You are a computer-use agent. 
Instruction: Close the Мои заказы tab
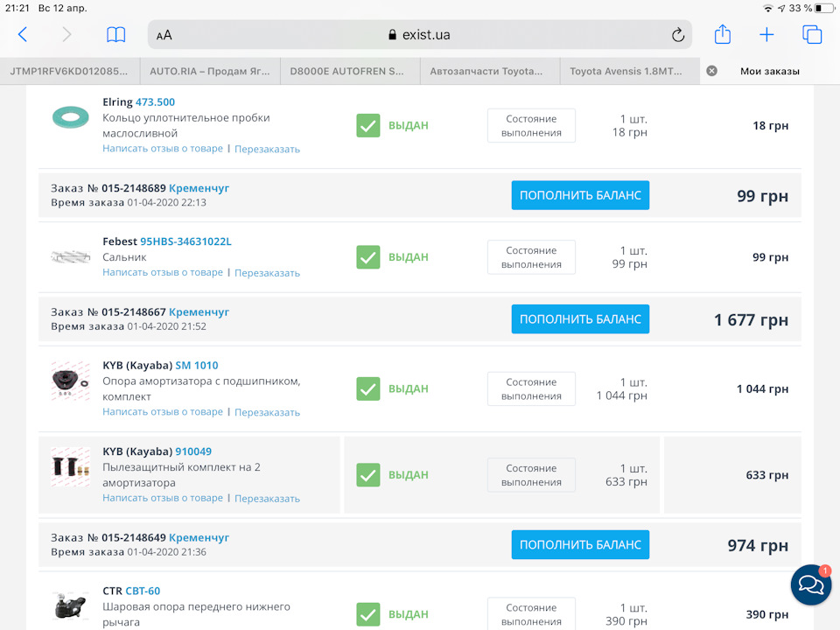click(x=711, y=71)
